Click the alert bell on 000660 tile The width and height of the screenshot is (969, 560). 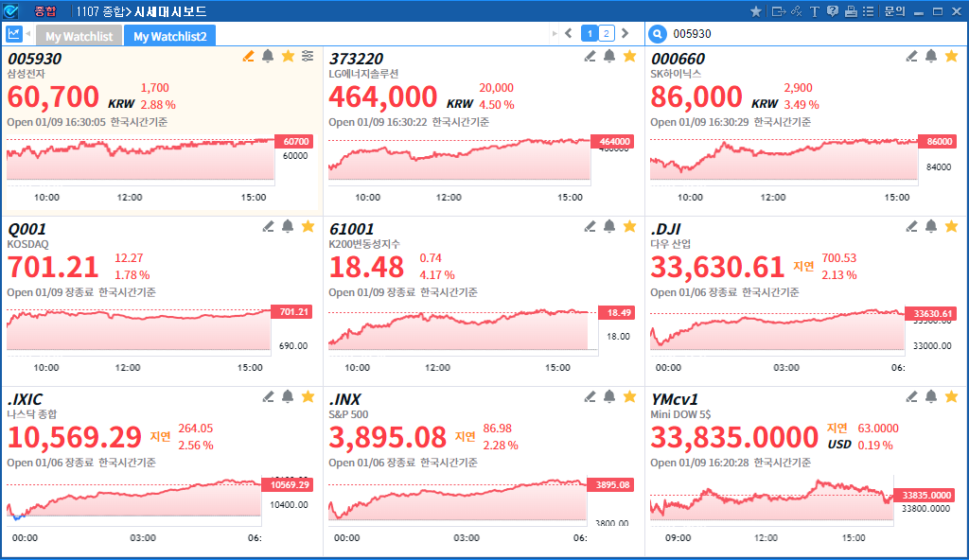(931, 57)
